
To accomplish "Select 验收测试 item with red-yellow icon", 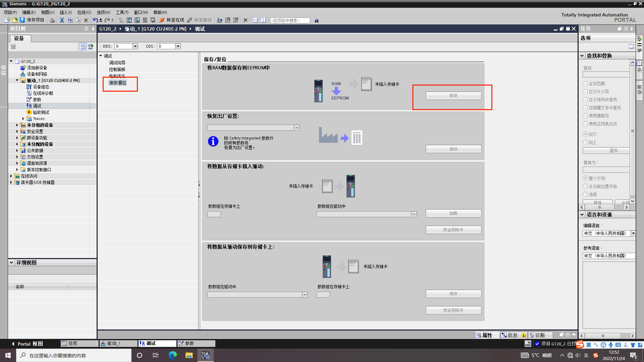I will (x=40, y=113).
